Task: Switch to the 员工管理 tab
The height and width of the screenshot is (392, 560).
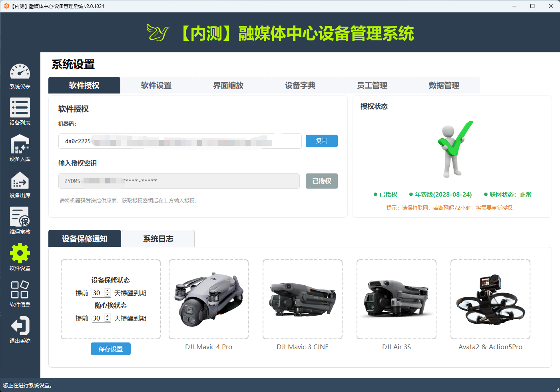Action: click(372, 85)
